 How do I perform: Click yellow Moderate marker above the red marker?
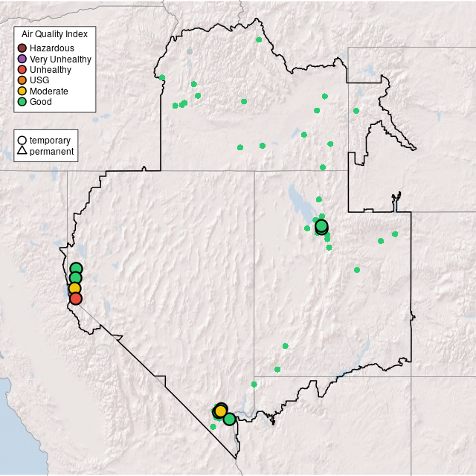coord(74,289)
